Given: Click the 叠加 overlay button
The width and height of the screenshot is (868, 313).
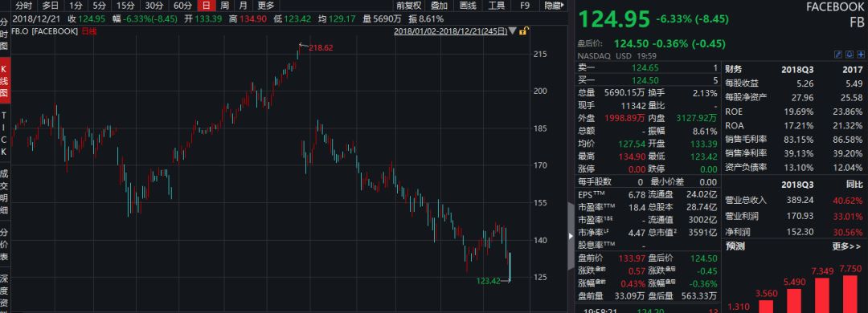Looking at the screenshot, I should [439, 6].
